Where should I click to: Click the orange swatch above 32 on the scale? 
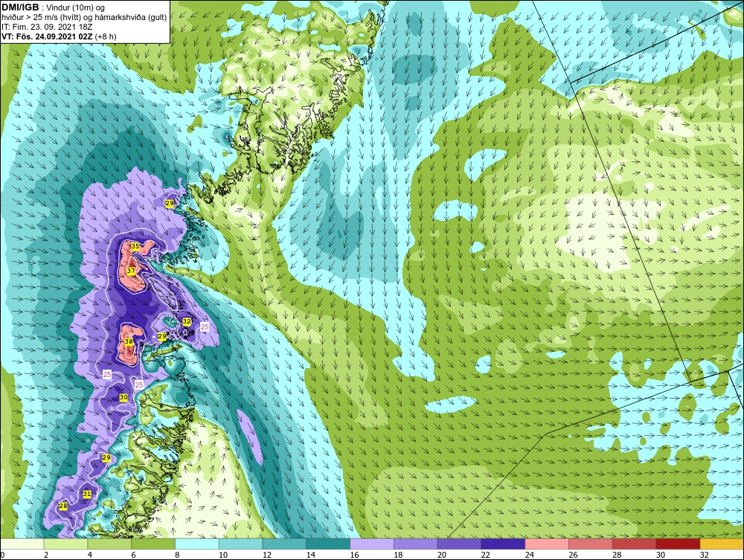click(x=722, y=544)
